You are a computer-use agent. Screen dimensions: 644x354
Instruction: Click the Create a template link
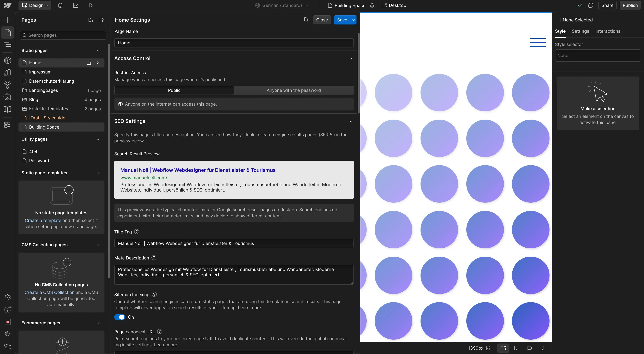pos(43,220)
